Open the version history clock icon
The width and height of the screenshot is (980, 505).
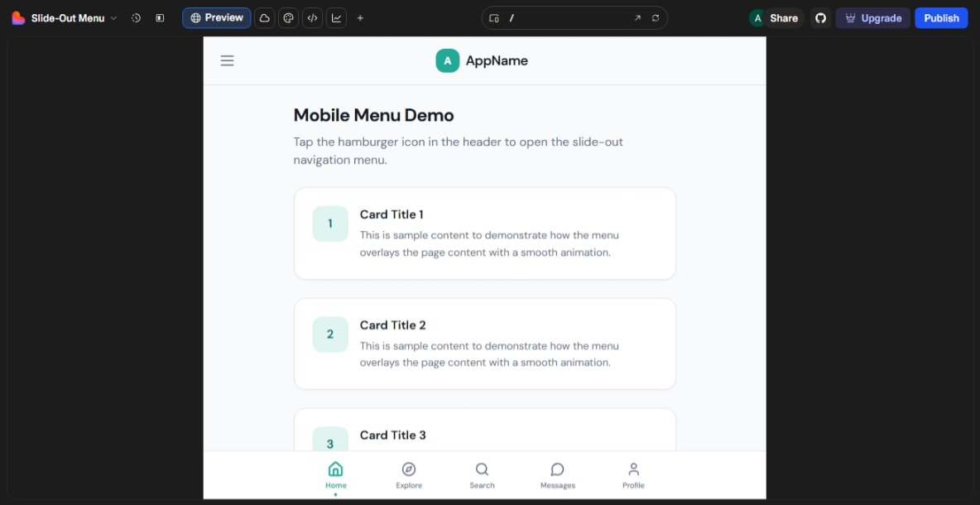point(137,18)
